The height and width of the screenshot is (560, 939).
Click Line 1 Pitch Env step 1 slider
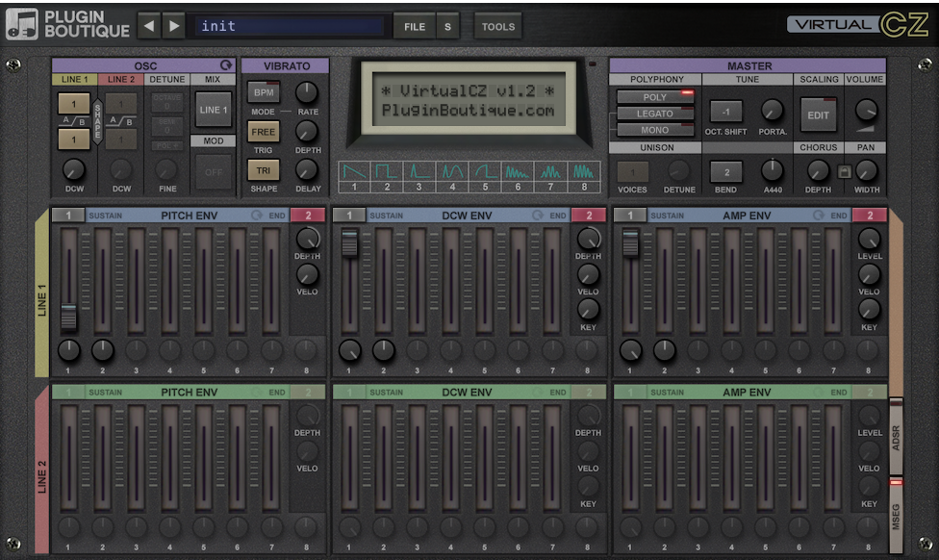click(68, 317)
